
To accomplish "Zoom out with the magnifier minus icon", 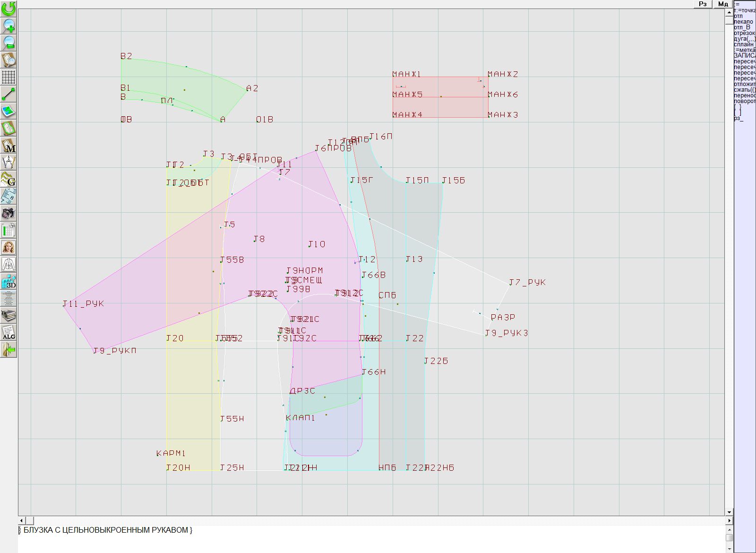I will [9, 43].
